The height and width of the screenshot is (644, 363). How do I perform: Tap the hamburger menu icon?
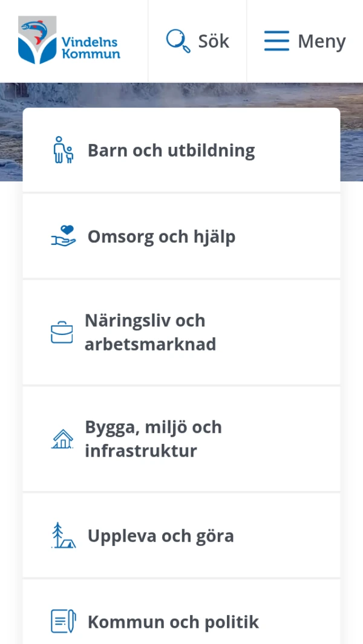tap(276, 41)
